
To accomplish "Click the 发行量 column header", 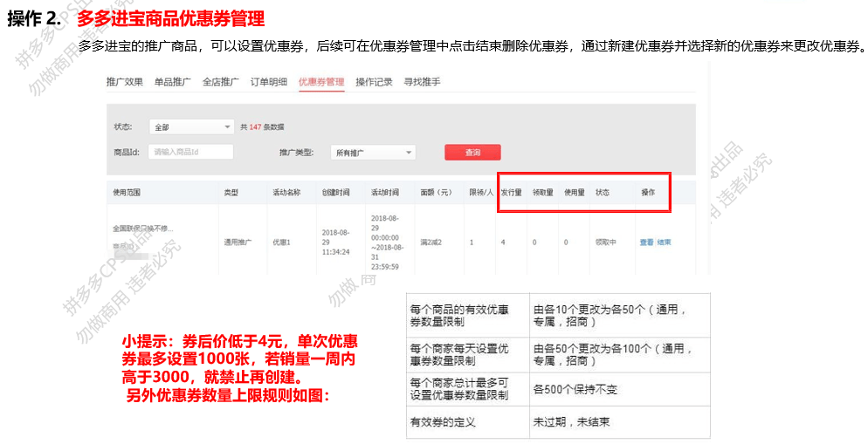I will (x=511, y=192).
